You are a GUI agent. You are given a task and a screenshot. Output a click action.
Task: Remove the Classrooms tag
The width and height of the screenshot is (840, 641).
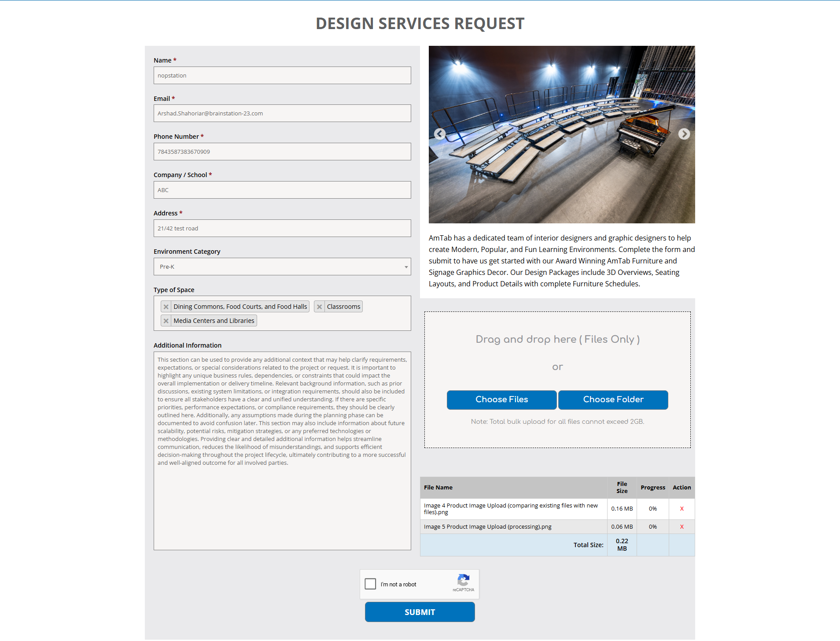[x=320, y=307]
